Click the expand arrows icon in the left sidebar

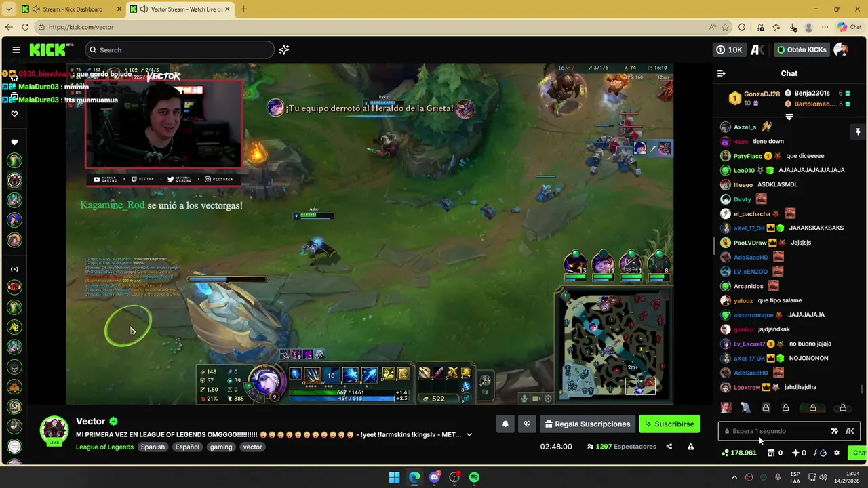pos(14,269)
